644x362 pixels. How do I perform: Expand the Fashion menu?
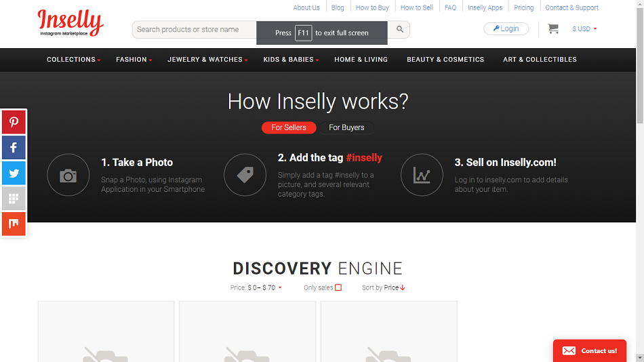[x=134, y=60]
